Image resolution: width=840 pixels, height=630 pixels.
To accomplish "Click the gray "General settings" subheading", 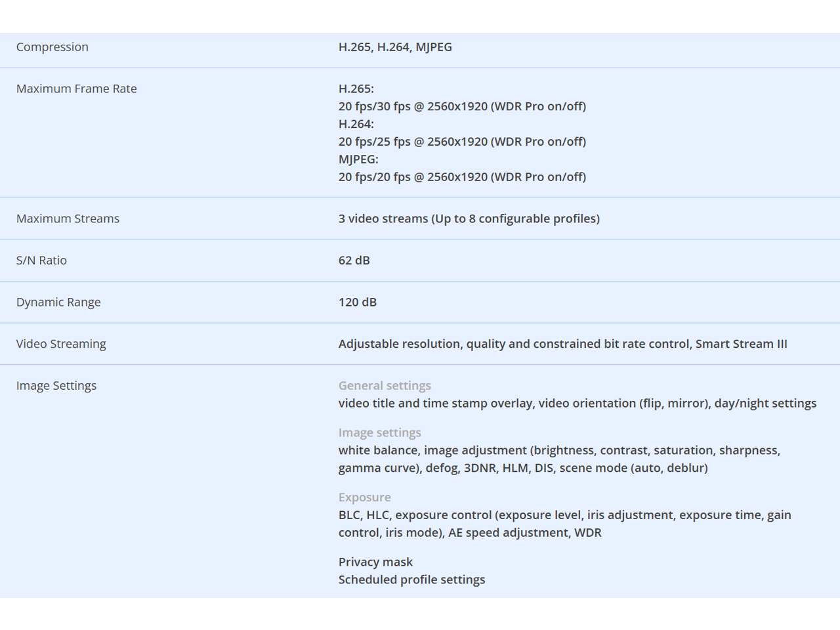I will tap(385, 386).
